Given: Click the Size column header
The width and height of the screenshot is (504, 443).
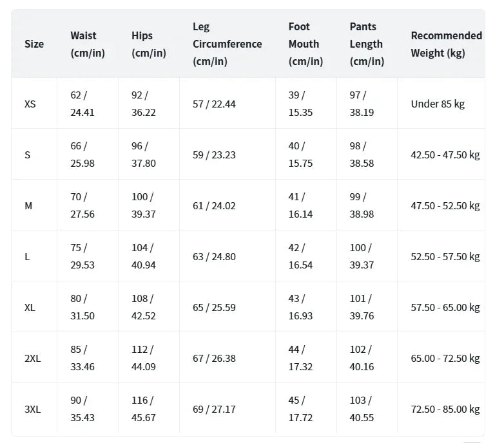Looking at the screenshot, I should [34, 44].
